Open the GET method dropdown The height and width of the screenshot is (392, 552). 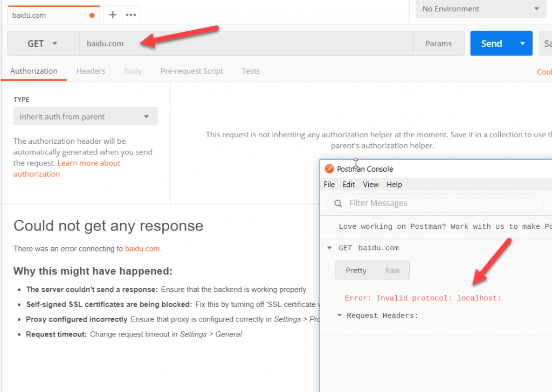[x=44, y=44]
